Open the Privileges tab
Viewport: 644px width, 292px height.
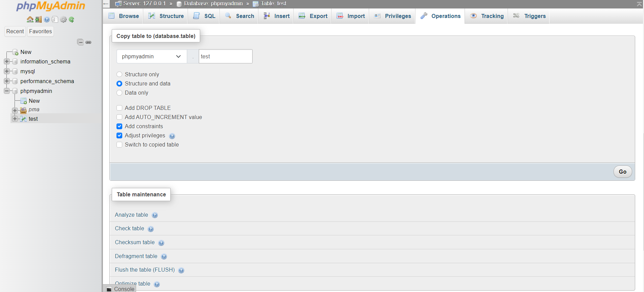point(392,16)
